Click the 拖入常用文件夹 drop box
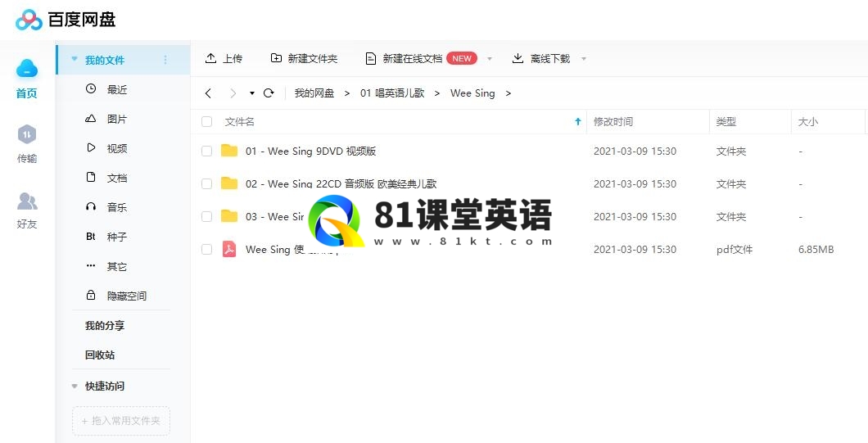Screen dimensions: 868x443 (121, 421)
